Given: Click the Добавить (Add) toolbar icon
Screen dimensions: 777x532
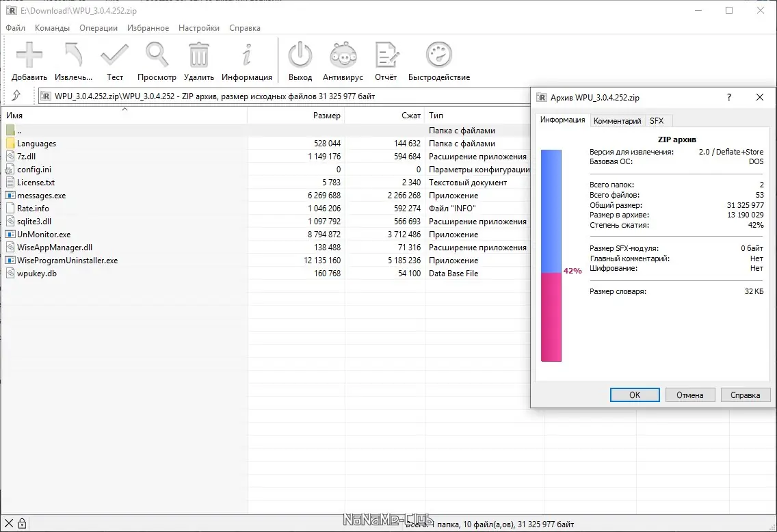Looking at the screenshot, I should coord(29,55).
